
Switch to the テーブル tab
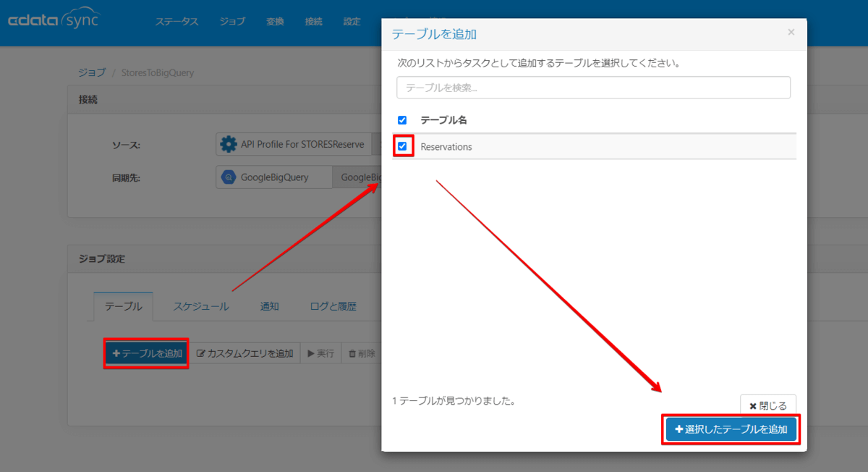tap(124, 306)
